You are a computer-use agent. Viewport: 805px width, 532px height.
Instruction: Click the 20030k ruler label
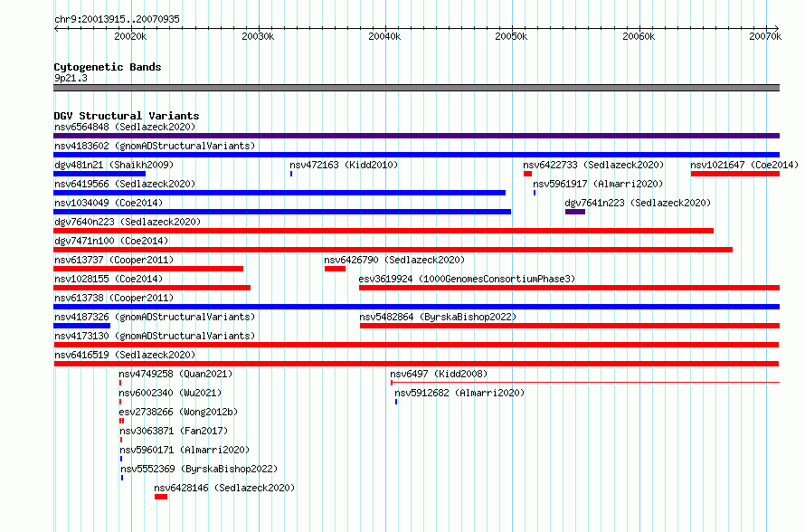[258, 36]
